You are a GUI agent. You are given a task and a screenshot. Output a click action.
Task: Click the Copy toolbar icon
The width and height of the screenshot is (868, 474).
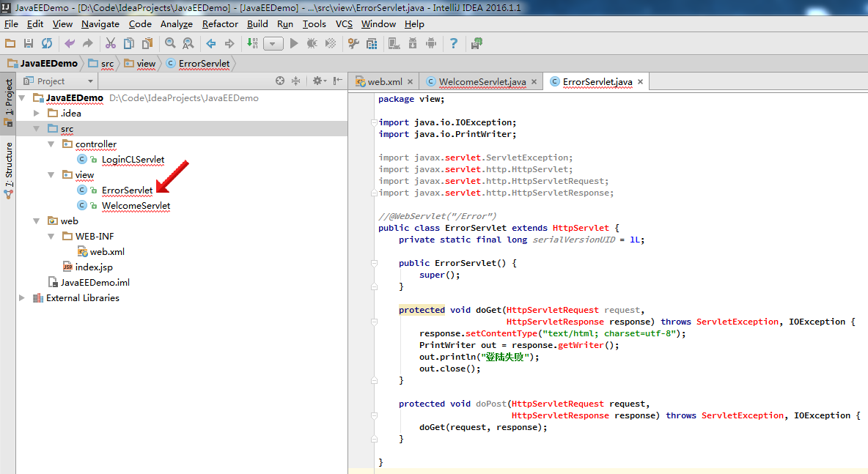coord(128,43)
